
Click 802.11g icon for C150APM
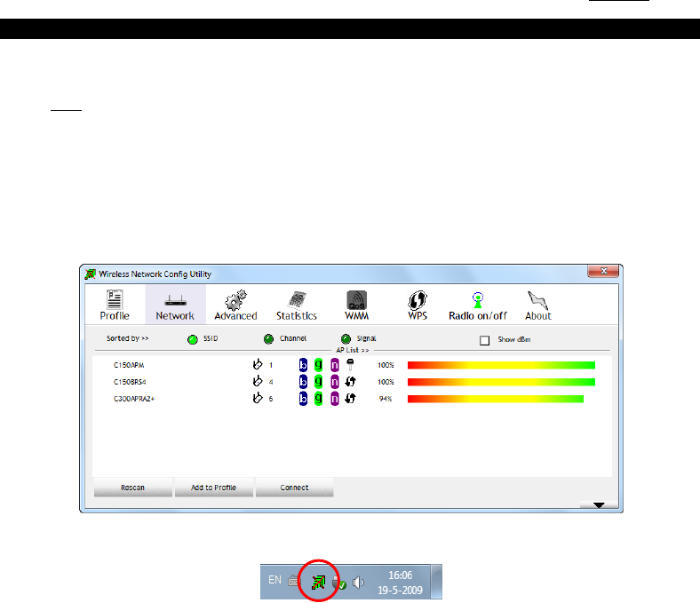[x=318, y=365]
